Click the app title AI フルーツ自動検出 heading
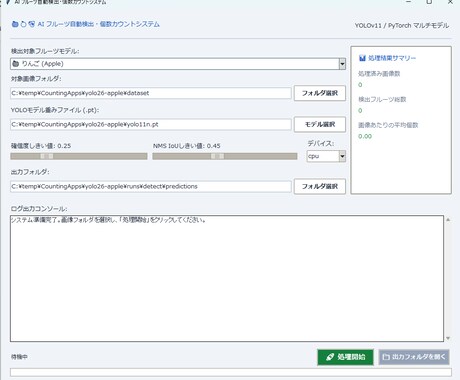The width and height of the screenshot is (460, 380). click(99, 24)
